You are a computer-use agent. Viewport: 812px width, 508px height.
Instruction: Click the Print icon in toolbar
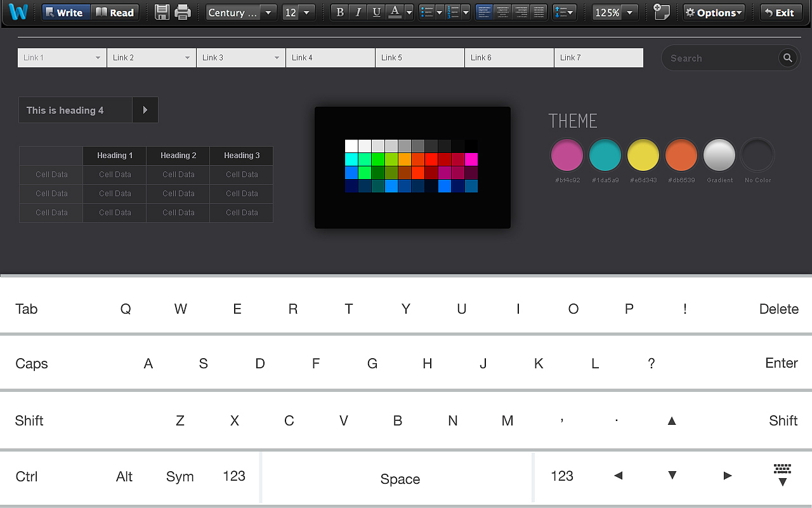tap(183, 12)
